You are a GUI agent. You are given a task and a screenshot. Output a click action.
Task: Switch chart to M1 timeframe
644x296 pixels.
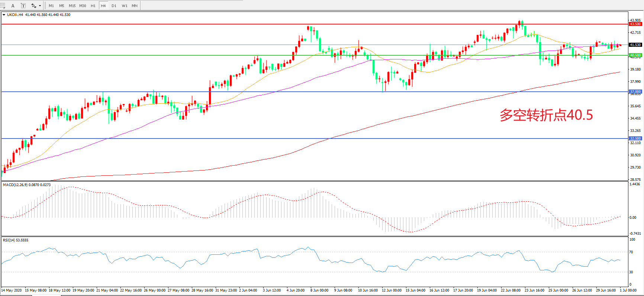coord(51,6)
